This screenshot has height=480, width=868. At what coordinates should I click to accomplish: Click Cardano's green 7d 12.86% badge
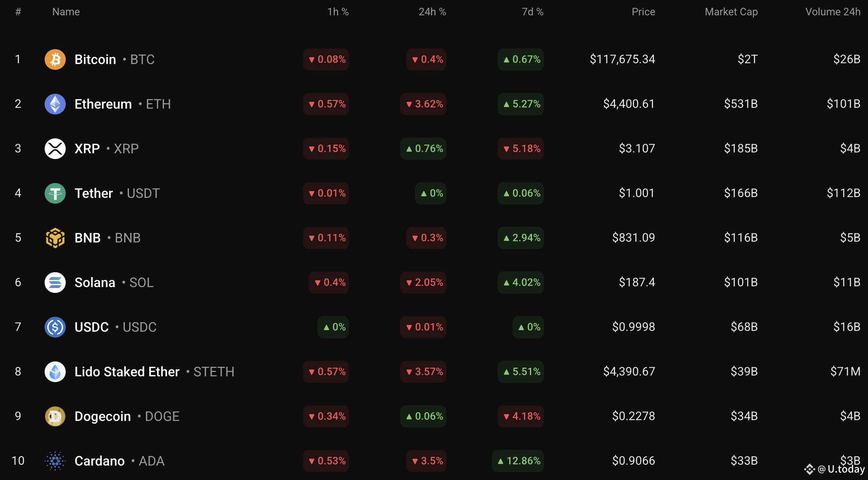[518, 461]
